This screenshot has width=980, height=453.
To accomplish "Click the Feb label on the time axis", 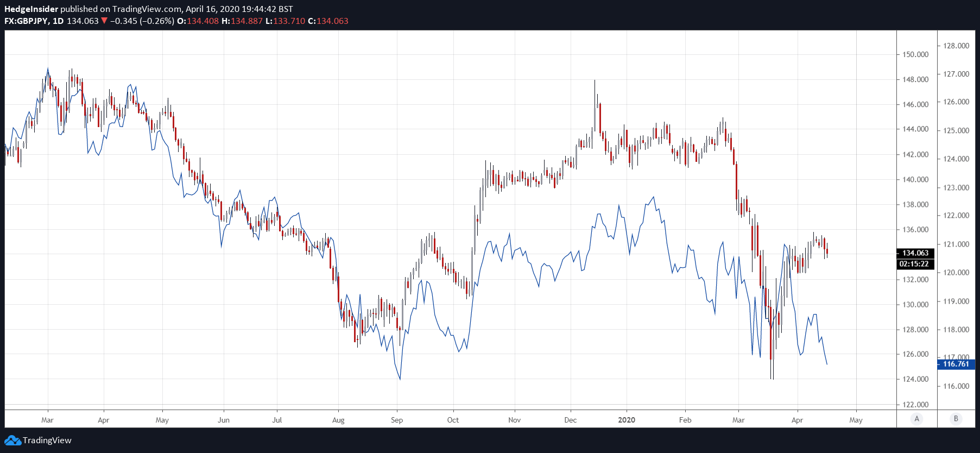I will (x=685, y=420).
